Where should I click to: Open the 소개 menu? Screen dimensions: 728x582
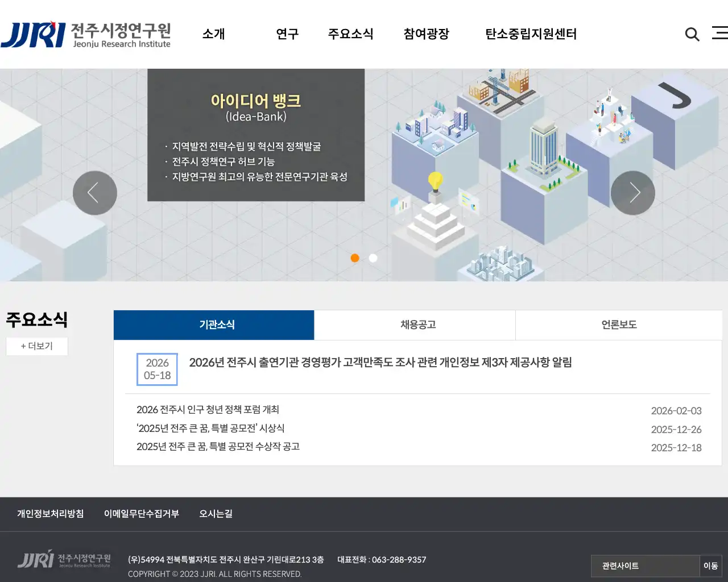coord(214,34)
